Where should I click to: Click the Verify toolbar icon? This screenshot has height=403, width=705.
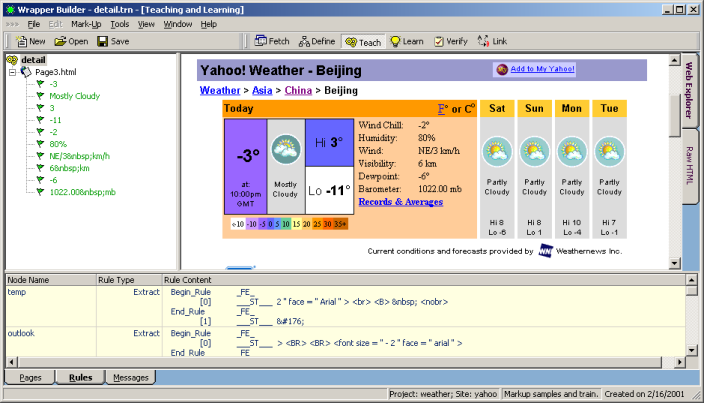click(x=439, y=41)
